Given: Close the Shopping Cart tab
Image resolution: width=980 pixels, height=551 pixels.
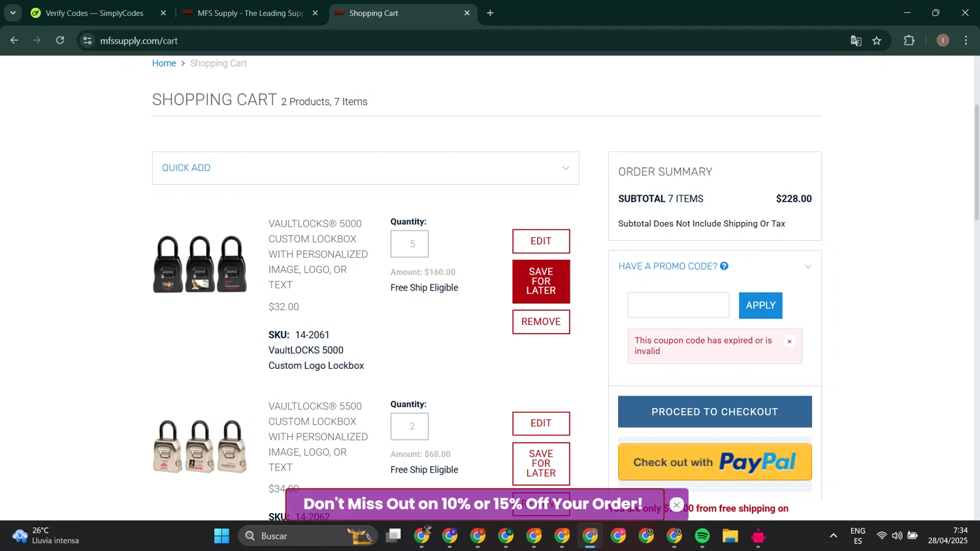Looking at the screenshot, I should click(466, 13).
